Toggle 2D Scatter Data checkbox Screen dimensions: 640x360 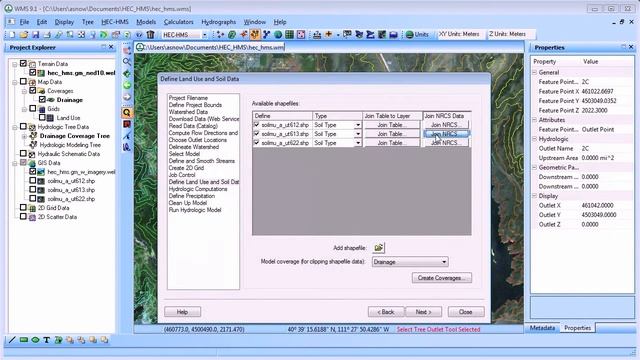(23, 217)
